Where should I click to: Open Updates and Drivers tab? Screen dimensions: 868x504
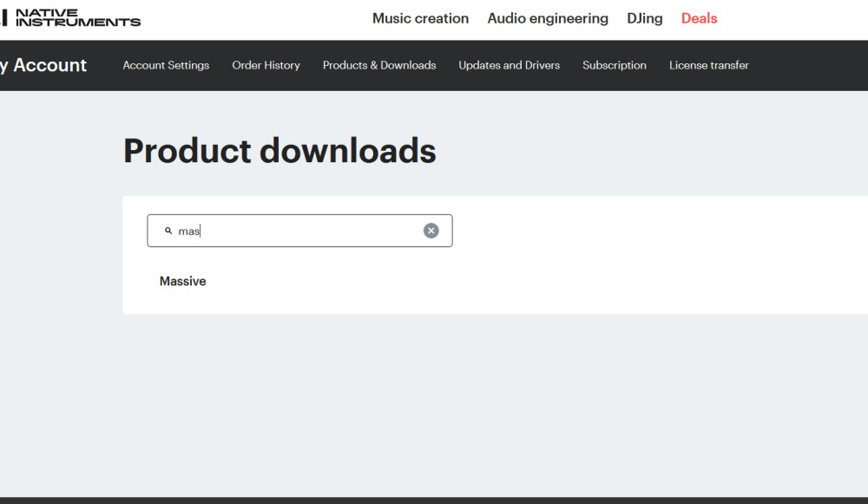point(509,65)
